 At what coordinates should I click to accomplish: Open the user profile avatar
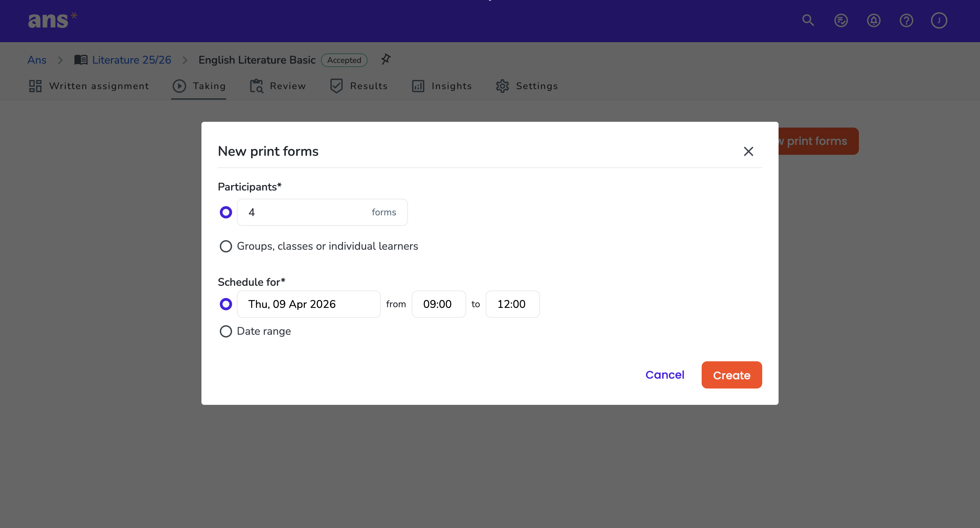[x=939, y=20]
